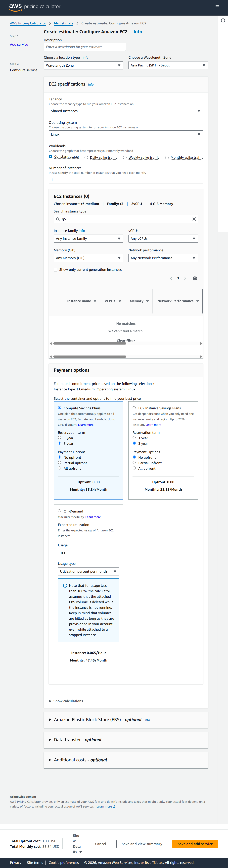Open Learn more under Compute Savings Plans

[x=86, y=425]
